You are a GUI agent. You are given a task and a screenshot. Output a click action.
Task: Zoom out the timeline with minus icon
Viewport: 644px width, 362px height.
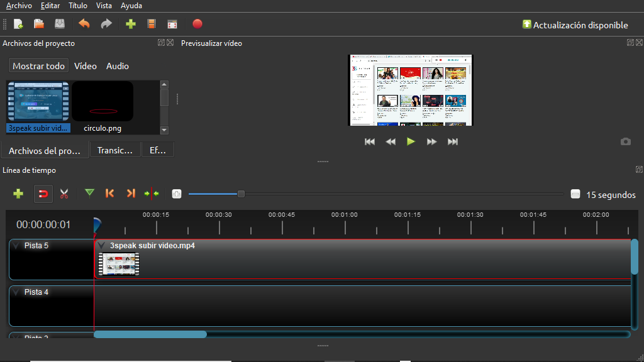coord(575,194)
